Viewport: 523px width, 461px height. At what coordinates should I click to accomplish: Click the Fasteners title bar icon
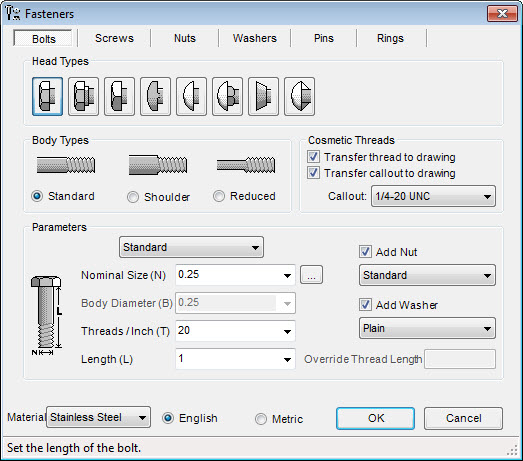click(13, 13)
